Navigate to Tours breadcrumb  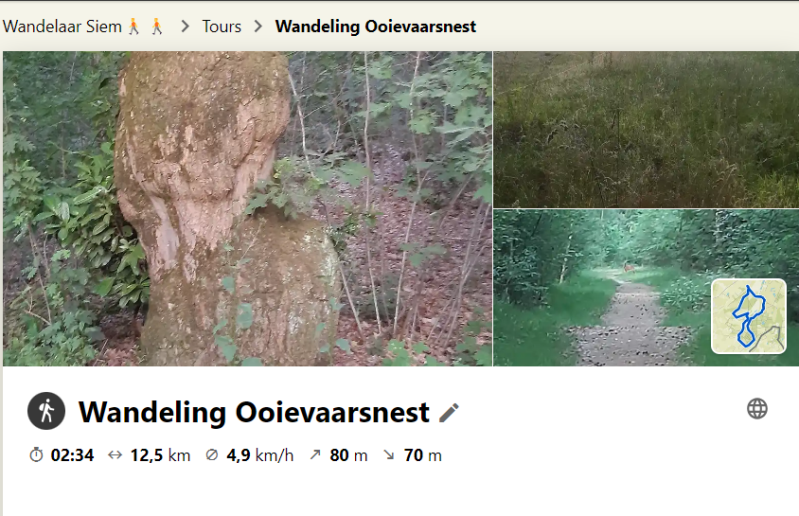(x=221, y=26)
